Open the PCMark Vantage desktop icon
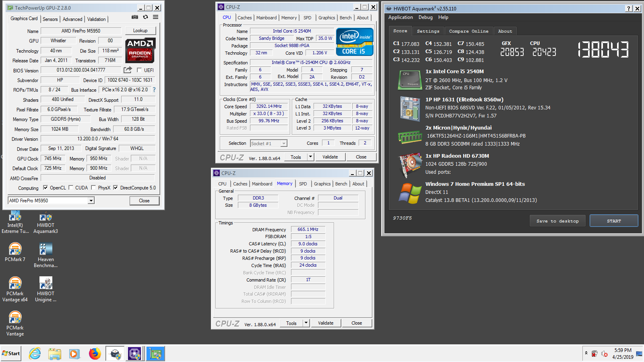644x362 pixels. click(15, 323)
